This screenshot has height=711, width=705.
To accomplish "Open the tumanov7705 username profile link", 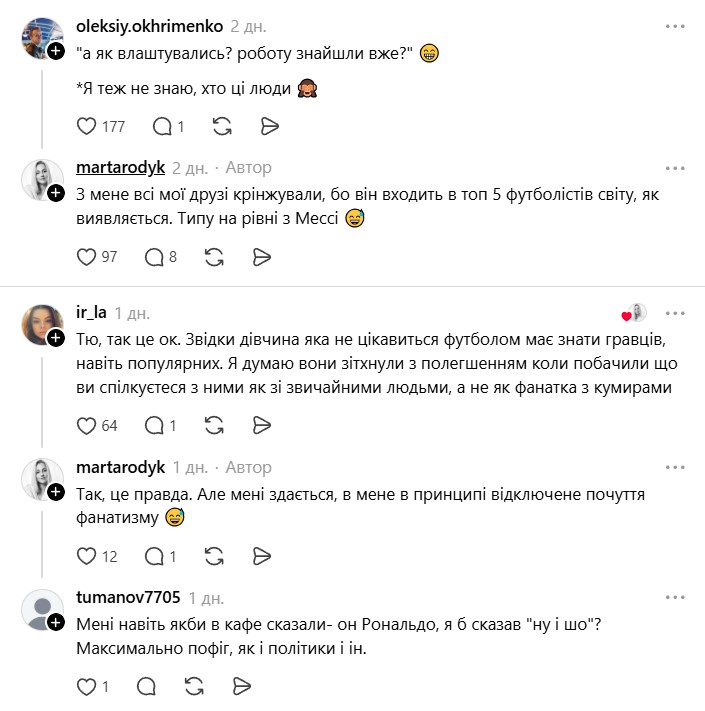I will (128, 598).
